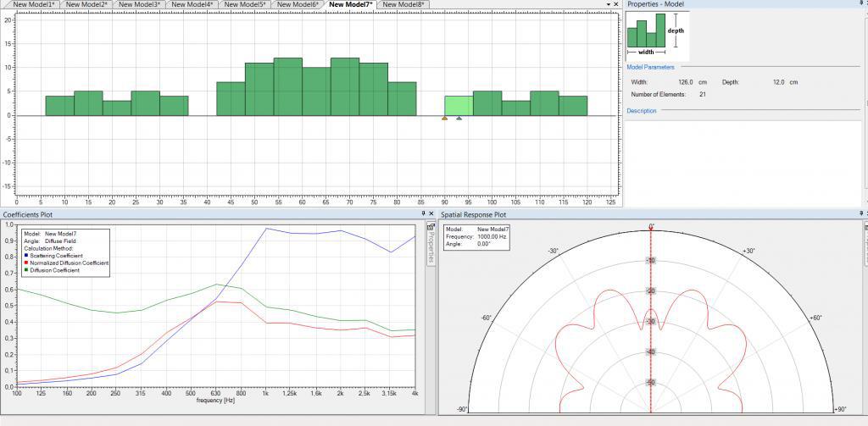Viewport: 868px width, 426px height.
Task: Select the Width value 126.0
Action: [686, 82]
